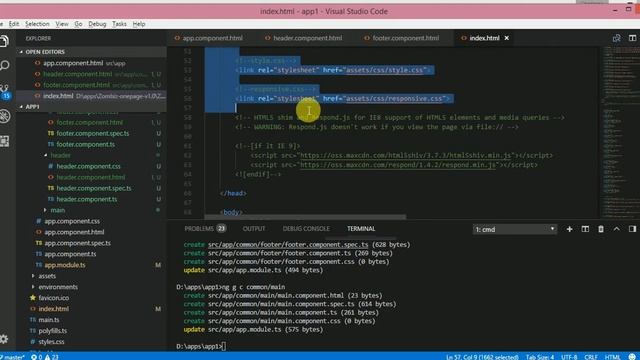This screenshot has width=640, height=360.
Task: Switch to the Terminal panel tab
Action: click(x=361, y=229)
